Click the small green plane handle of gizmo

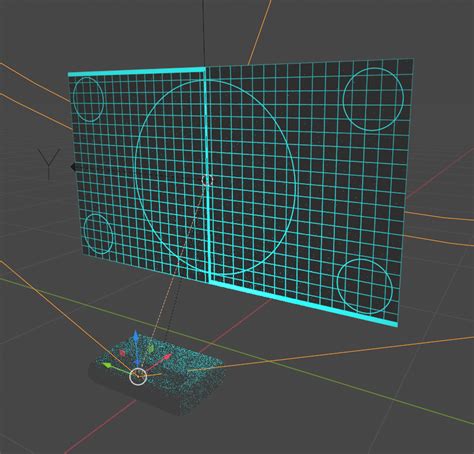(x=150, y=348)
